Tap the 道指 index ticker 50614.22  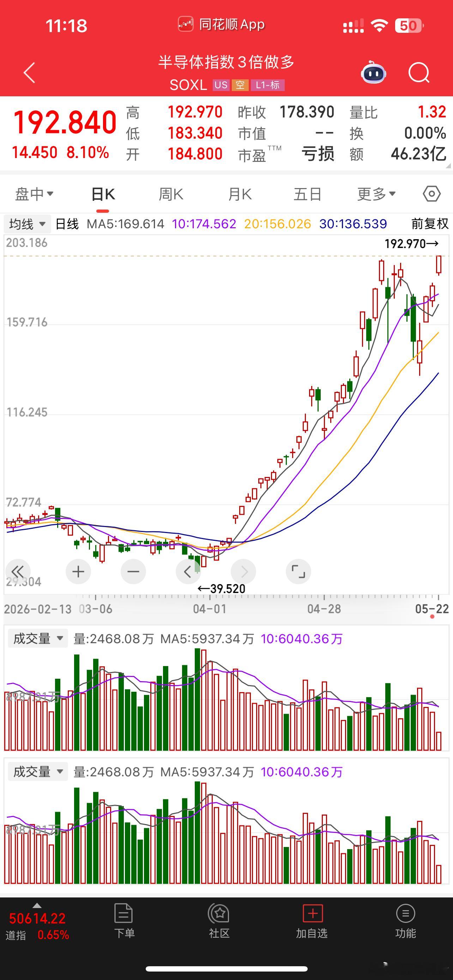[37, 918]
